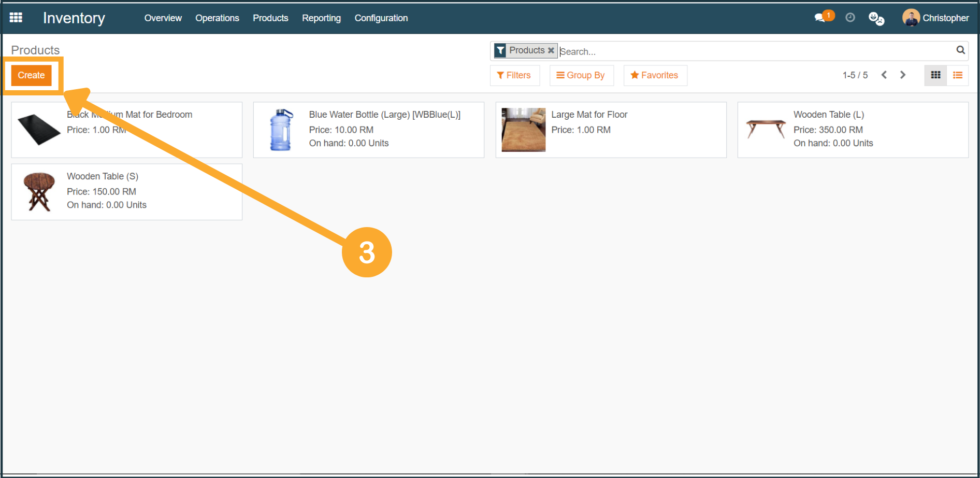
Task: Go to the next page arrow
Action: point(903,75)
